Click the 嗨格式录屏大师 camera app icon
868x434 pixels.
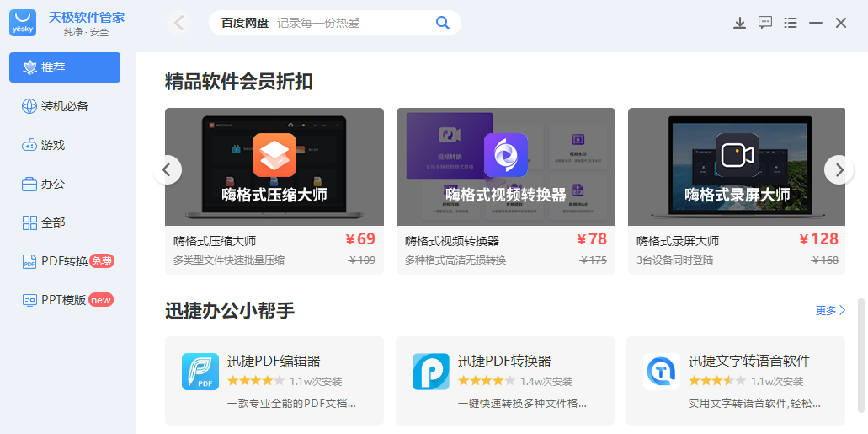coord(738,155)
